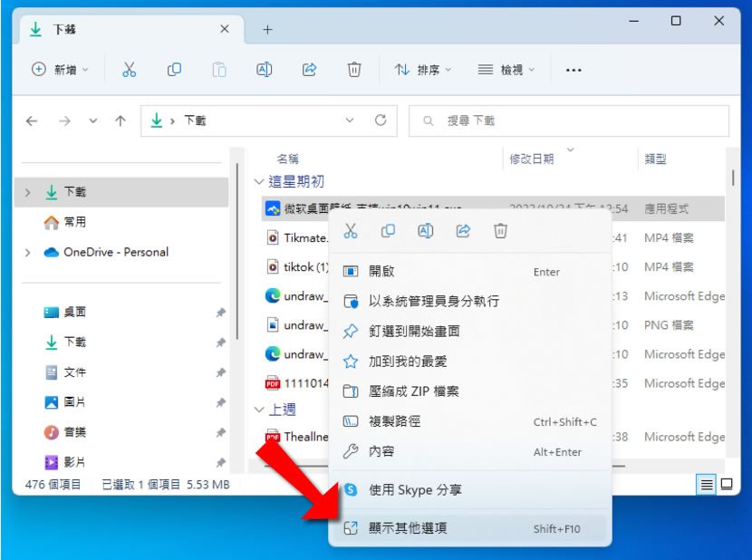The width and height of the screenshot is (752, 560).
Task: Open 內容 properties entry
Action: (470, 451)
